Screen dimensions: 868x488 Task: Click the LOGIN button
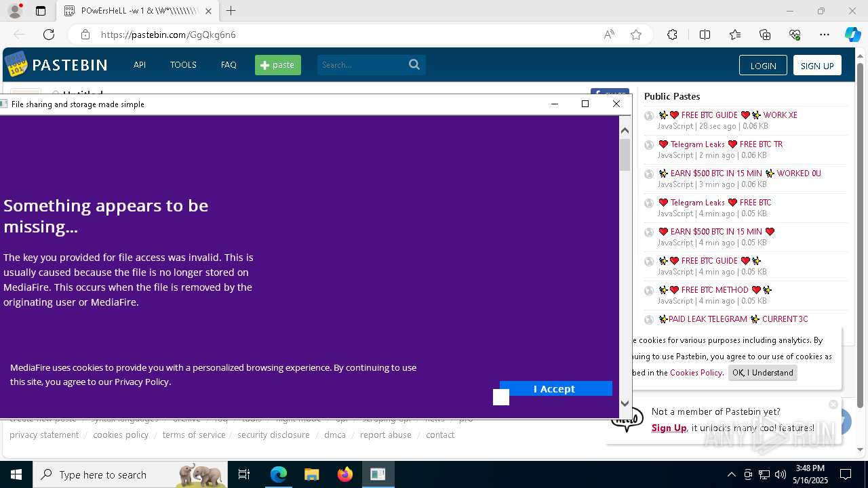763,66
